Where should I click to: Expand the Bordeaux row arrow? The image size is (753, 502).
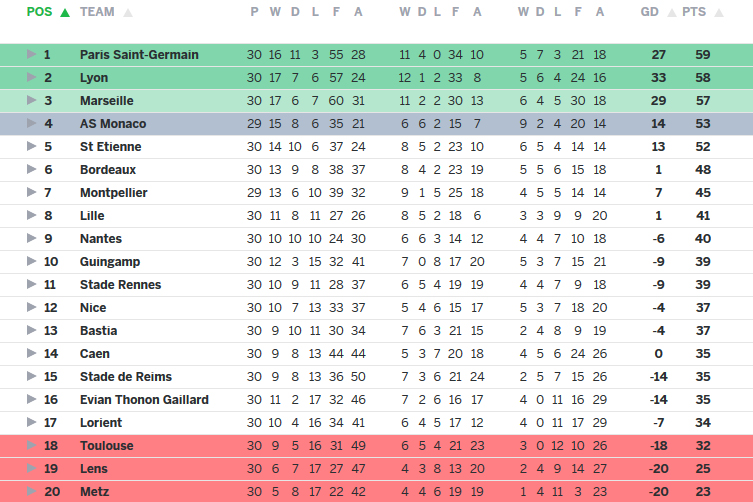tap(31, 170)
